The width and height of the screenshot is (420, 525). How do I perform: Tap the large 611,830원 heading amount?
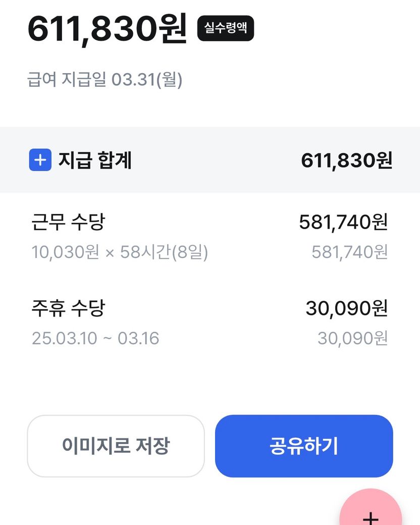108,29
